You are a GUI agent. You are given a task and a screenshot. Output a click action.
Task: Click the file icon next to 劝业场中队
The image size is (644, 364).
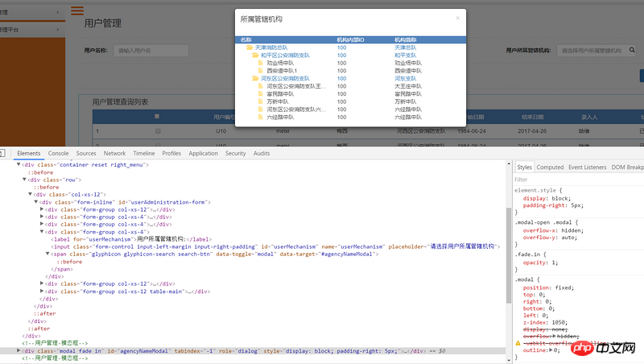pos(260,63)
